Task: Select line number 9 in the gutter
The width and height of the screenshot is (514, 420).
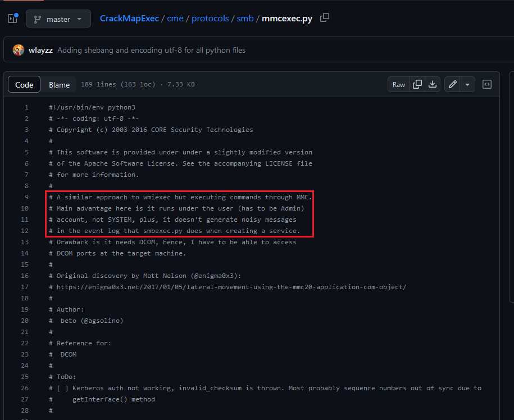Action: [26, 197]
